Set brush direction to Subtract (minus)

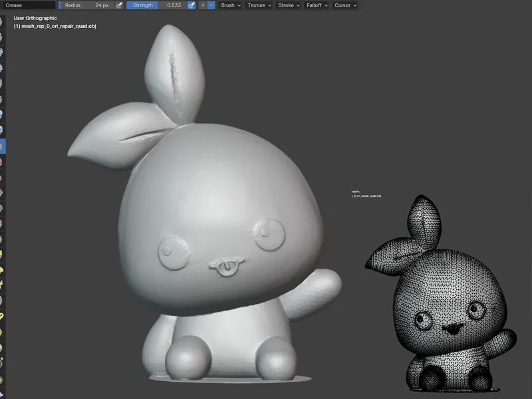click(211, 5)
